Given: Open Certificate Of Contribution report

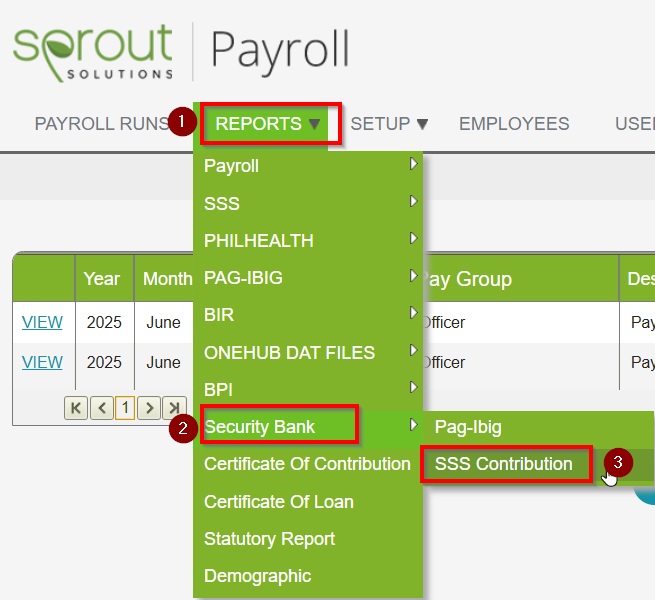Looking at the screenshot, I should [x=307, y=464].
